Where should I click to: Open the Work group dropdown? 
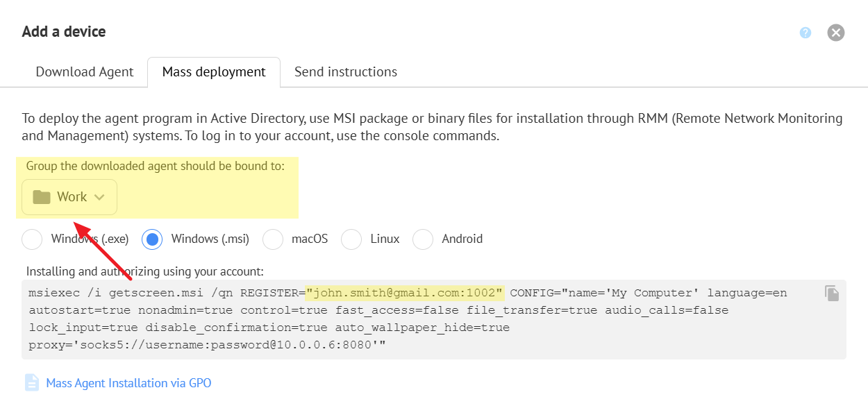tap(69, 197)
